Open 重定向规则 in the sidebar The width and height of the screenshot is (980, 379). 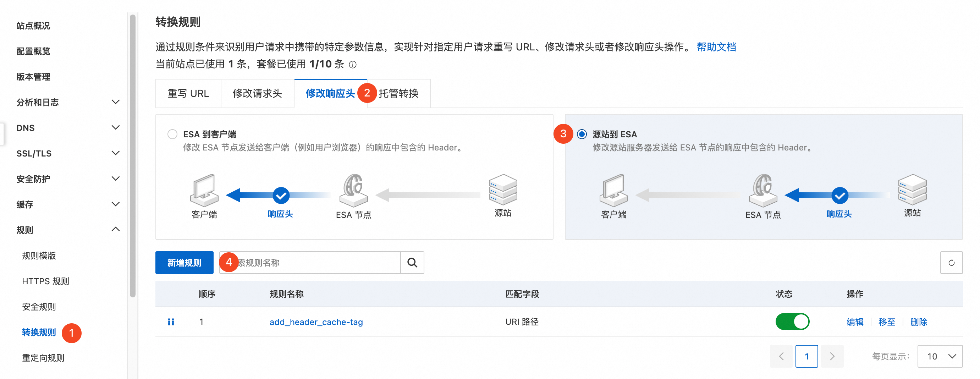click(x=43, y=358)
